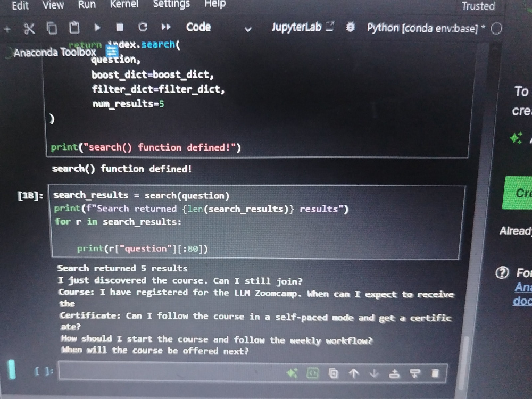The image size is (532, 399).
Task: Paste cell from clipboard icon
Action: point(74,28)
